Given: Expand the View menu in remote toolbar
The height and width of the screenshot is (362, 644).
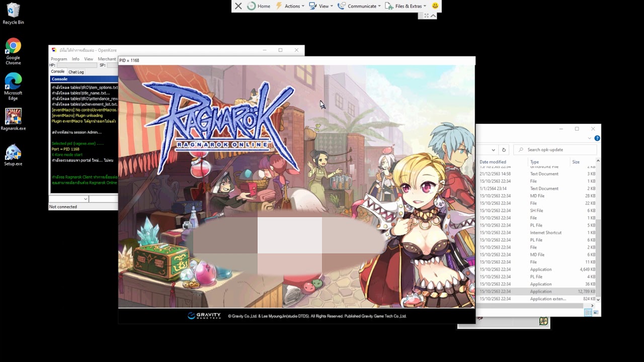Looking at the screenshot, I should (x=320, y=6).
